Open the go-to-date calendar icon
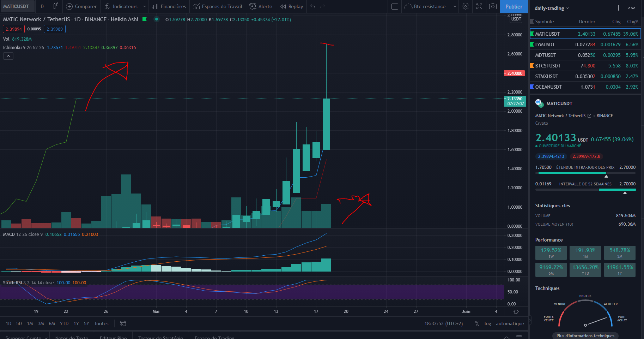The image size is (644, 339). pyautogui.click(x=123, y=323)
